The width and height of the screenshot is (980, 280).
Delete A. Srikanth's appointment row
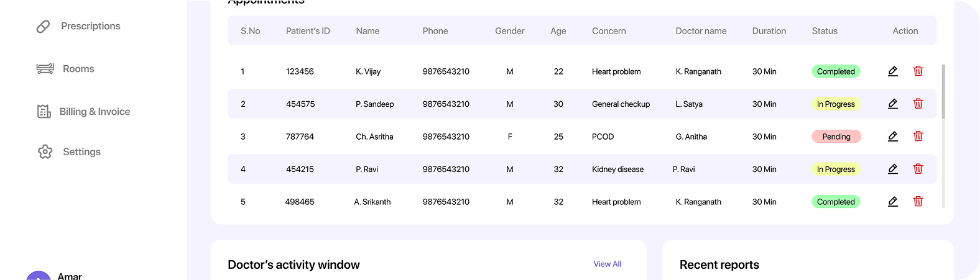coord(918,201)
